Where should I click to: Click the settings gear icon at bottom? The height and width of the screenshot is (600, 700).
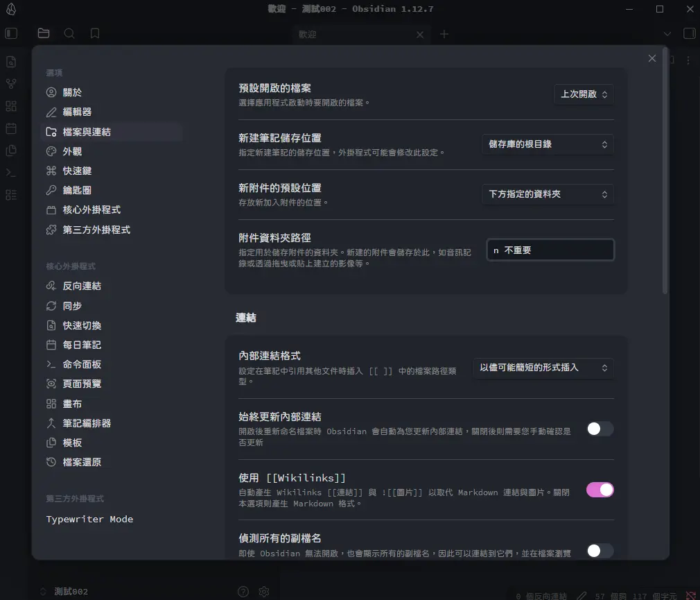click(x=264, y=592)
